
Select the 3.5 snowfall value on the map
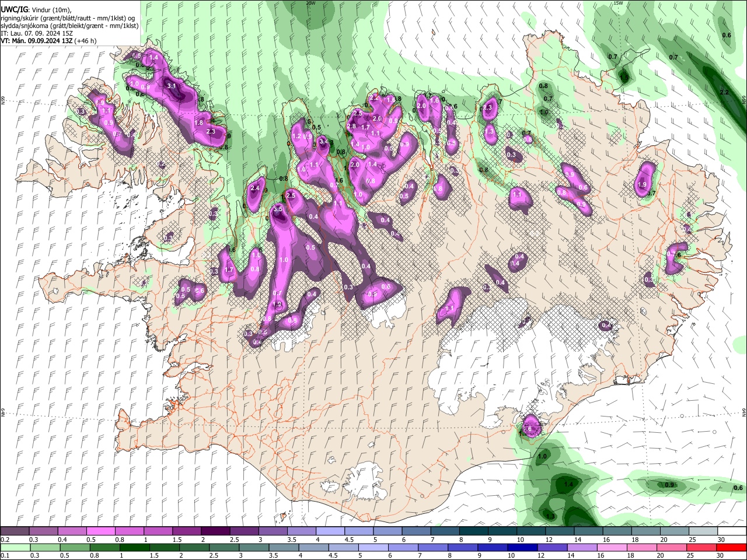click(x=278, y=209)
